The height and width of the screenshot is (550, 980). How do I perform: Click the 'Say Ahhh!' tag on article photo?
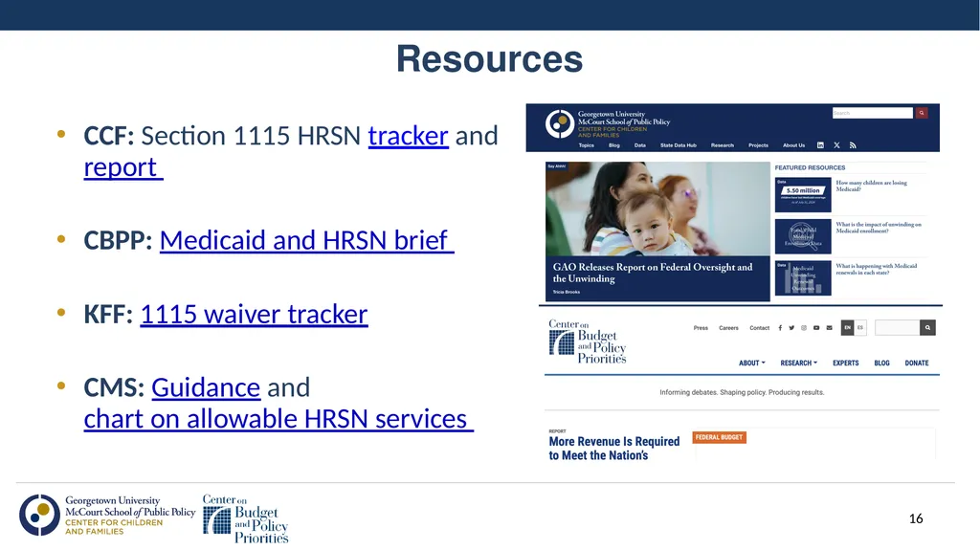pyautogui.click(x=556, y=166)
